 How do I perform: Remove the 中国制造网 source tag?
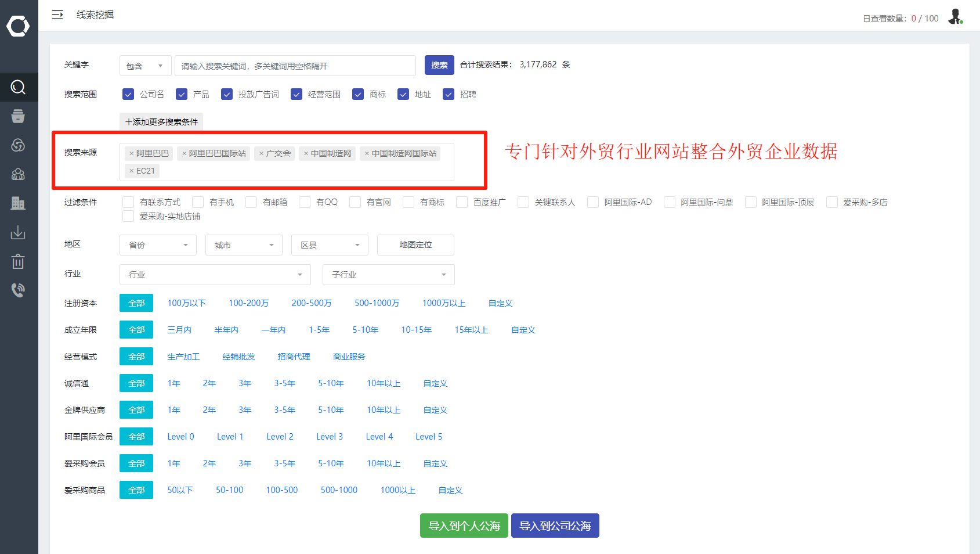306,153
